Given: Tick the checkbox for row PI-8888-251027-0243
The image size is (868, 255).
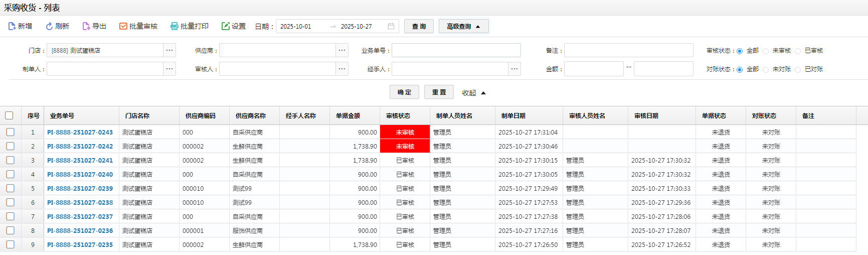Looking at the screenshot, I should coord(10,132).
